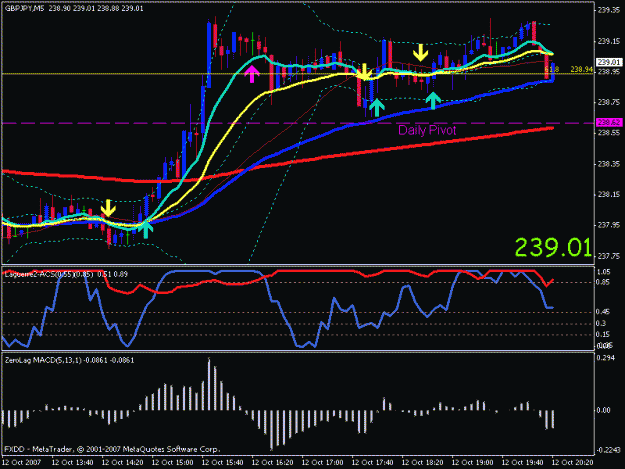Click the 12 Oct 19:00 time label
Screen dimensions: 625x469
click(472, 462)
